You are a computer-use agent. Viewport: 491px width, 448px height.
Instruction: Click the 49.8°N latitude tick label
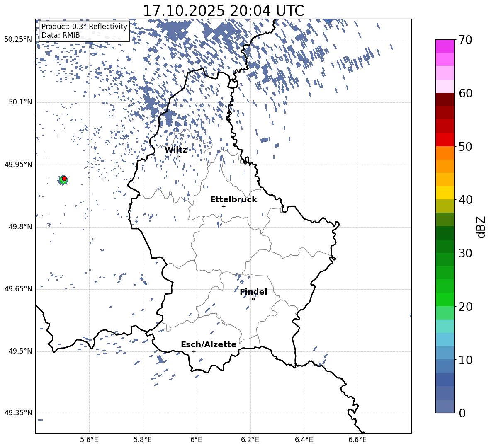pos(20,227)
